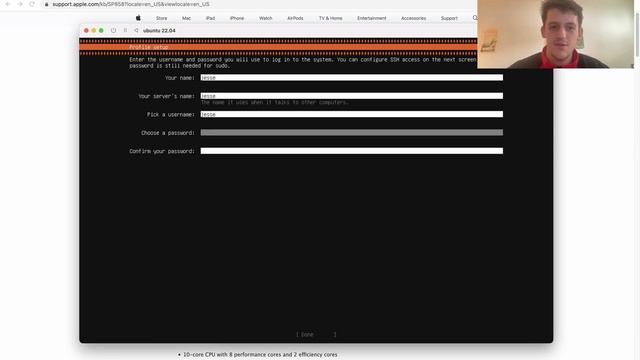640x360 pixels.
Task: Click the '10-core CPU' specification line
Action: [260, 355]
